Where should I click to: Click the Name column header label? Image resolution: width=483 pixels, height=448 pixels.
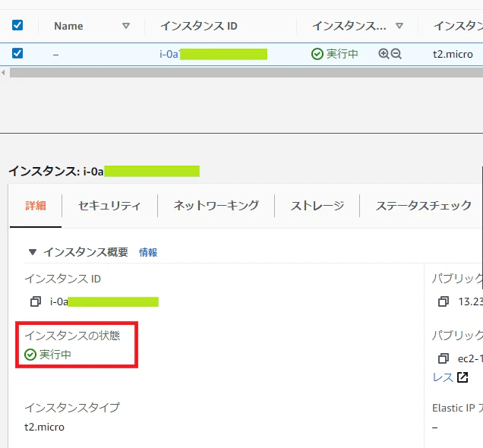[68, 26]
